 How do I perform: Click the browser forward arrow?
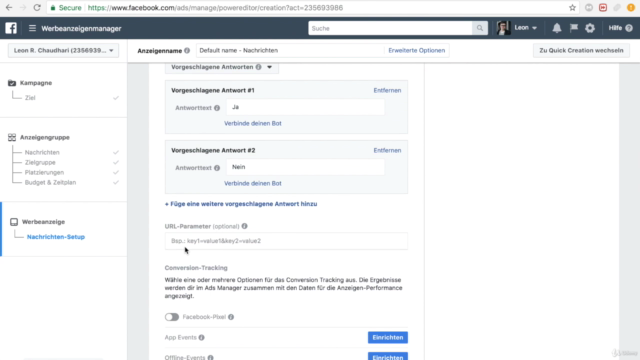click(23, 7)
